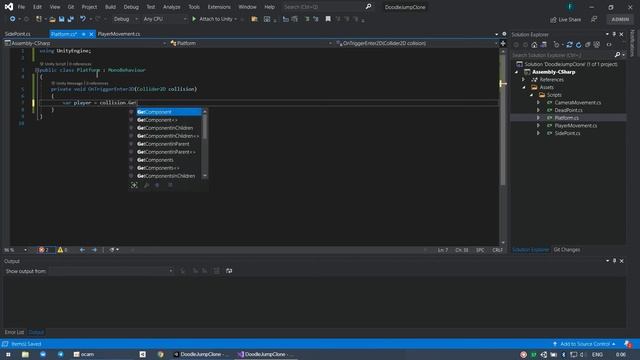Select Platform.cs in Solution Explorer
The height and width of the screenshot is (360, 640).
point(566,118)
